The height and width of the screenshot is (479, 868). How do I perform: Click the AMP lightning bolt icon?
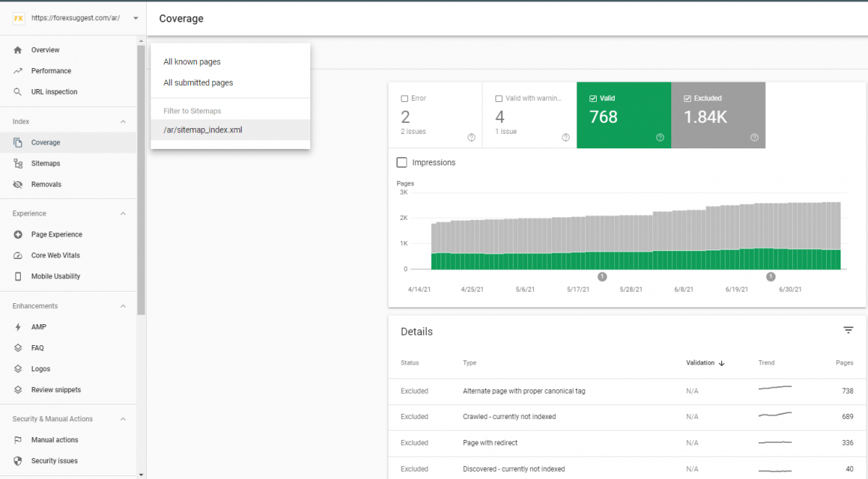point(18,327)
